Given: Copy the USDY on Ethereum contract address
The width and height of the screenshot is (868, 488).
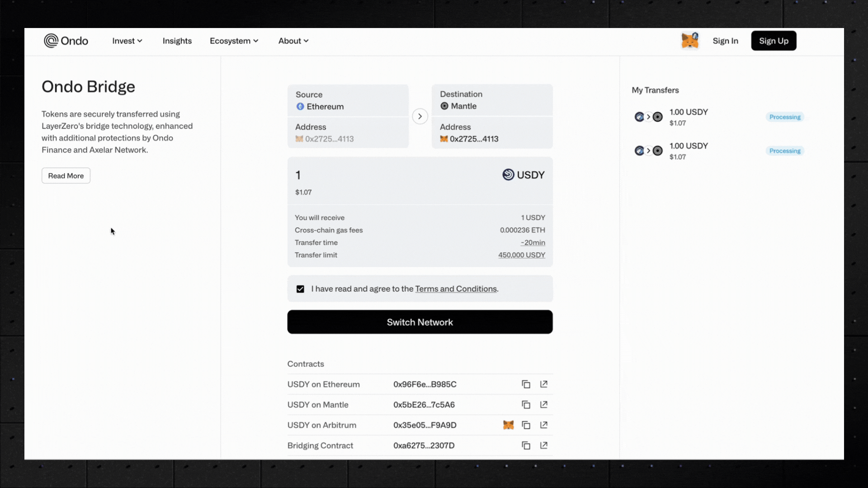Looking at the screenshot, I should coord(526,385).
